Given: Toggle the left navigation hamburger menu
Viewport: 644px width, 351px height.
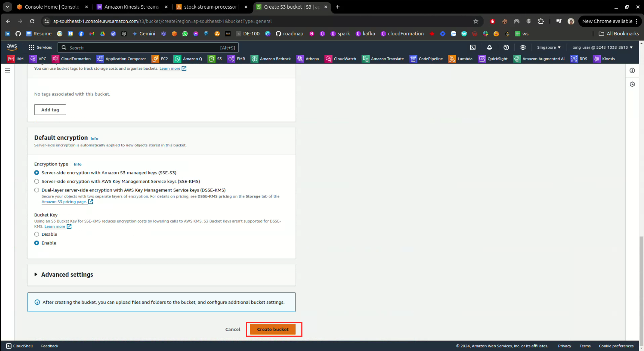Looking at the screenshot, I should (8, 71).
